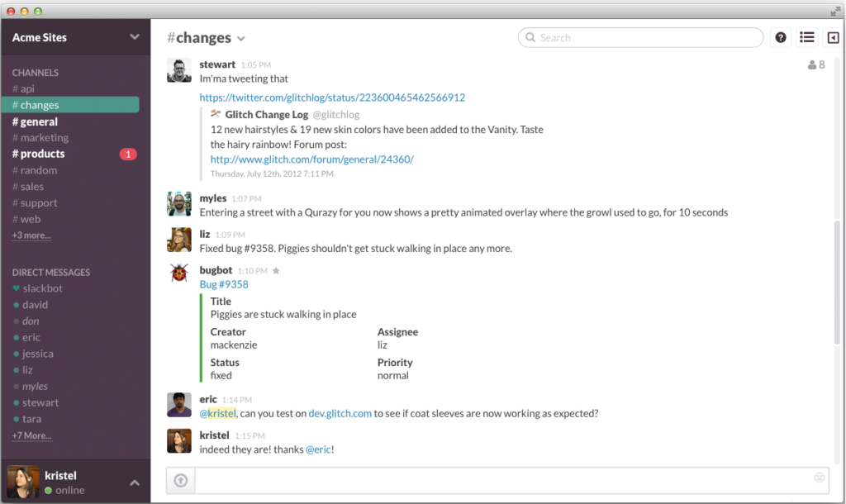
Task: Click the bugbot ladybug avatar
Action: click(179, 273)
